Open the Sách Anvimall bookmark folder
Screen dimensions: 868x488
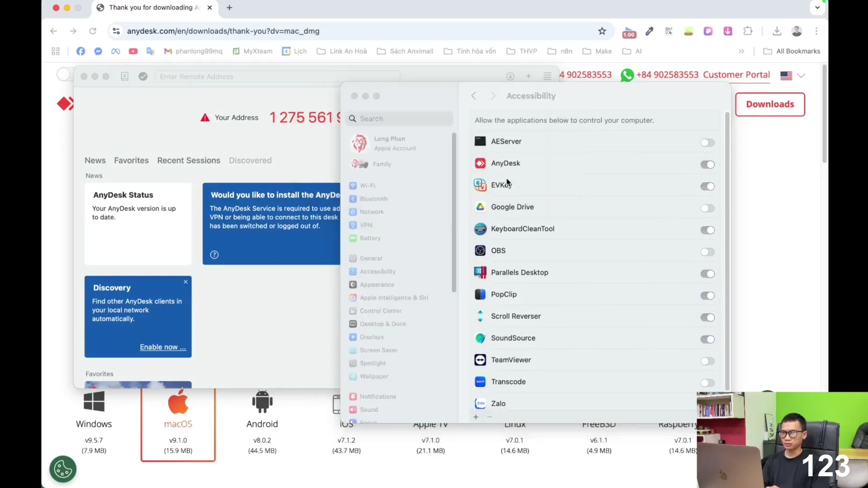pyautogui.click(x=405, y=51)
